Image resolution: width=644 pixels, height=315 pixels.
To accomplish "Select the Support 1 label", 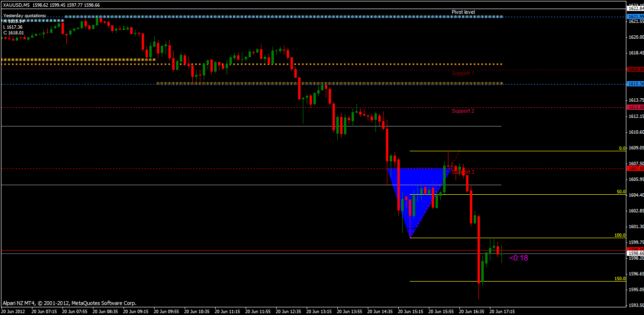I will [463, 73].
